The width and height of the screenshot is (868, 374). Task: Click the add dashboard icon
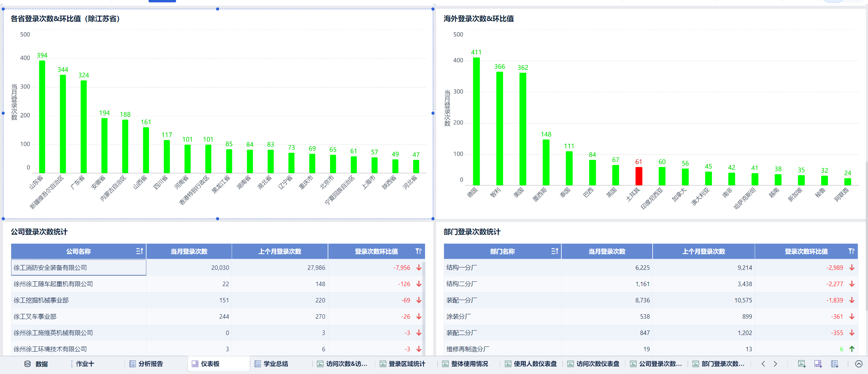(x=818, y=364)
